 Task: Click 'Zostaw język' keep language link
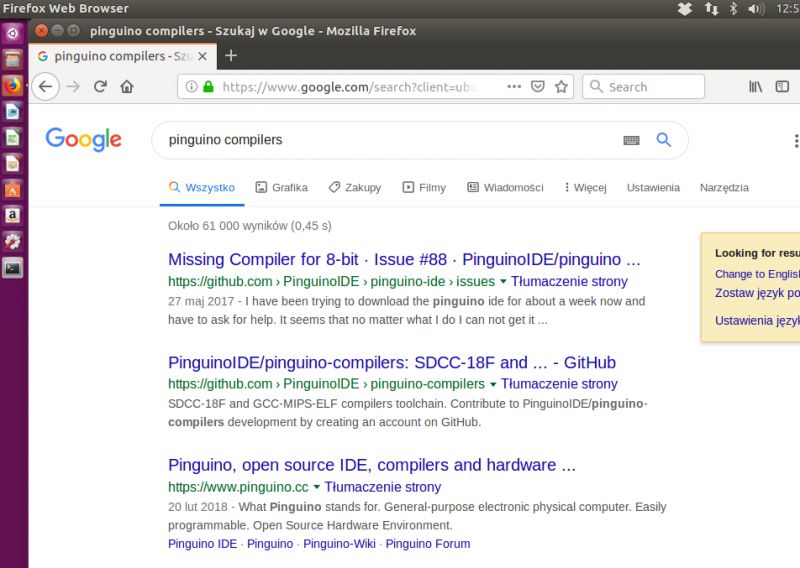tap(757, 293)
